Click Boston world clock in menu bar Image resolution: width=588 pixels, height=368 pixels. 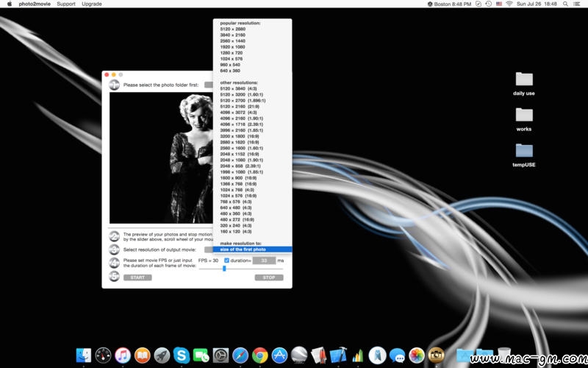click(x=450, y=4)
